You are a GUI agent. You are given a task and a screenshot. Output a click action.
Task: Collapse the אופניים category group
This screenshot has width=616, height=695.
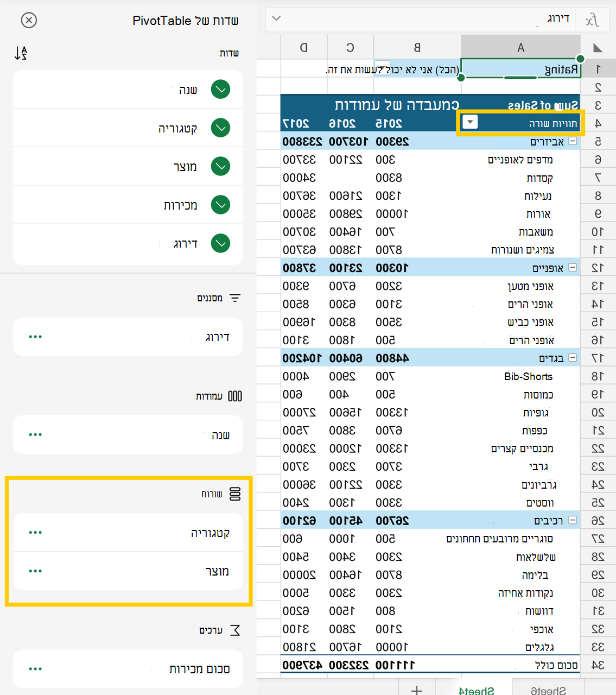(573, 268)
